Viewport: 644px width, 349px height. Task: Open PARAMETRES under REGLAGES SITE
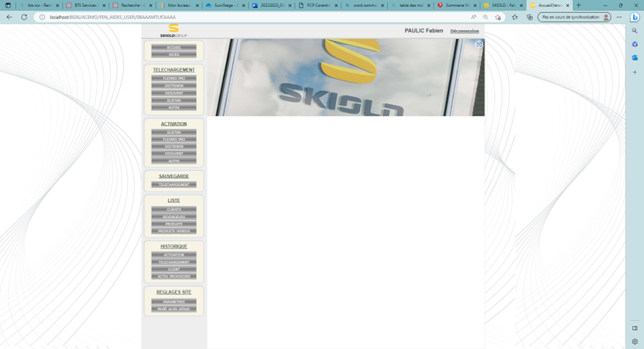[x=174, y=302]
